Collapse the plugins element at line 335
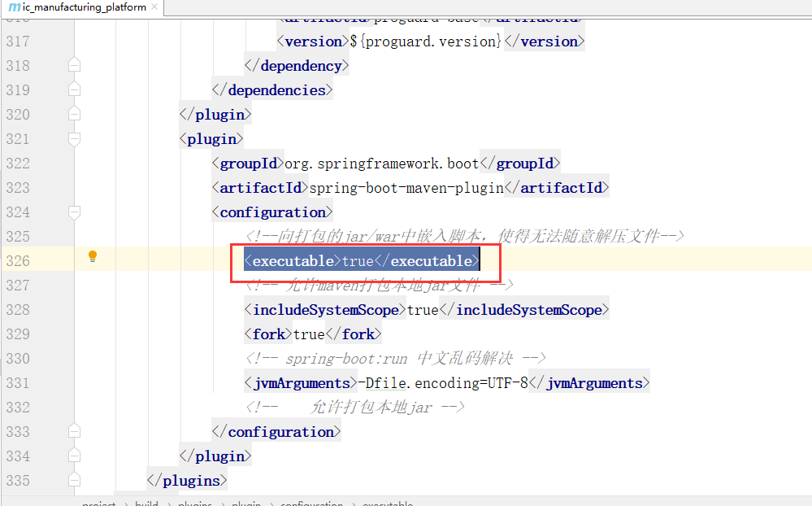Screen dimensions: 812x506 tap(74, 480)
